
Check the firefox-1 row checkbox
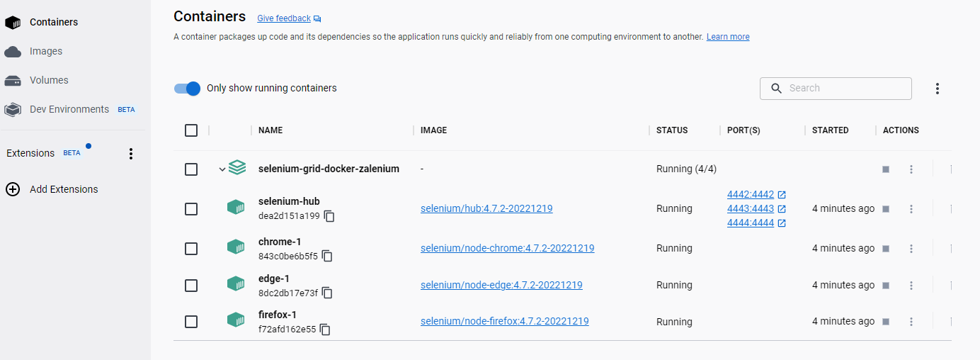point(191,322)
